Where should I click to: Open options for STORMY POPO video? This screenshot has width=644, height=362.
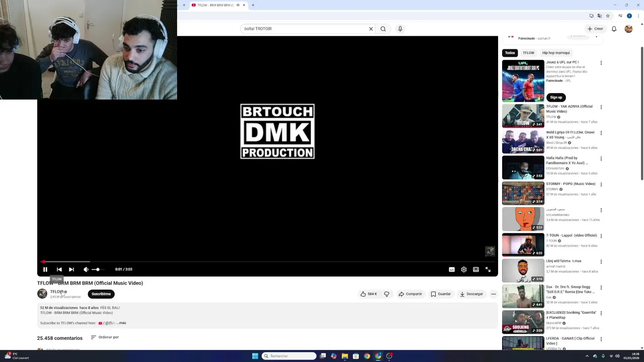click(601, 185)
